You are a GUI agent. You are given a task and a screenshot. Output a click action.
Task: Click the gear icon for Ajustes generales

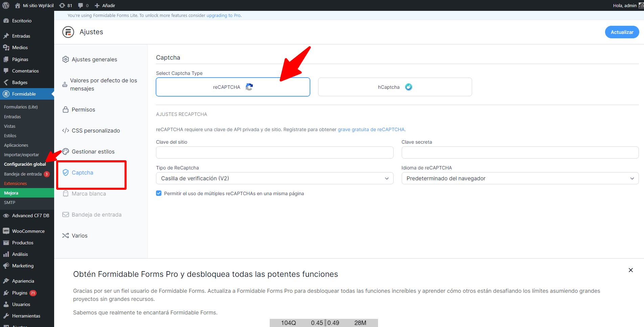point(66,59)
